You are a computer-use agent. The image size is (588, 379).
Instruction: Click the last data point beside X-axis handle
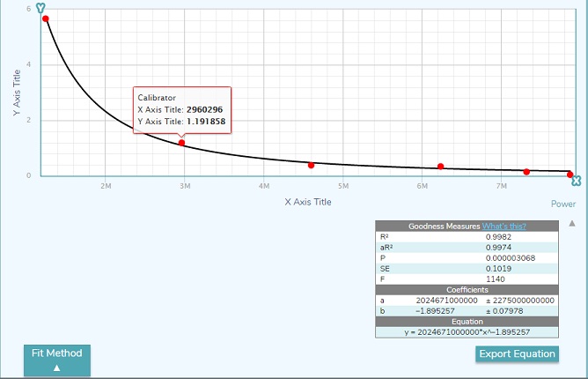point(570,175)
